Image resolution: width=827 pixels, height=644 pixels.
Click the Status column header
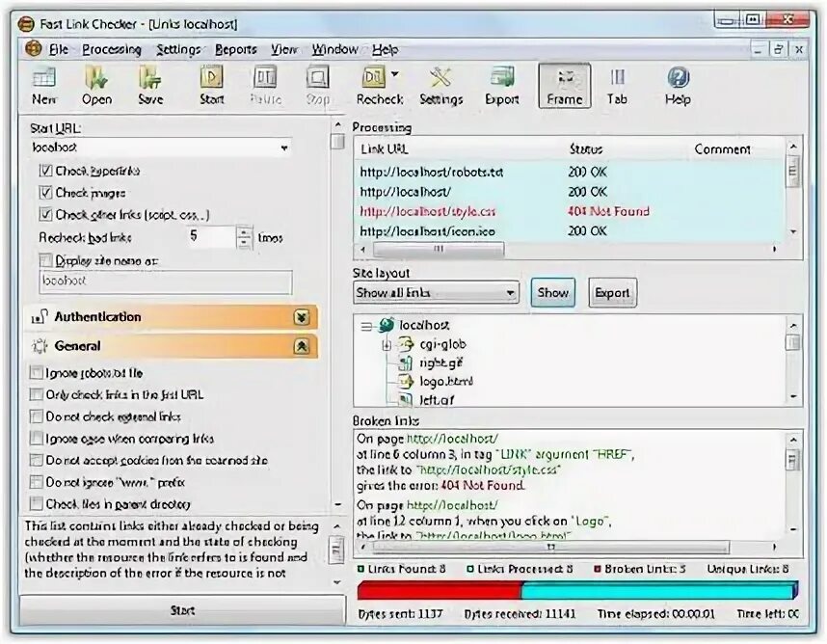[x=585, y=149]
